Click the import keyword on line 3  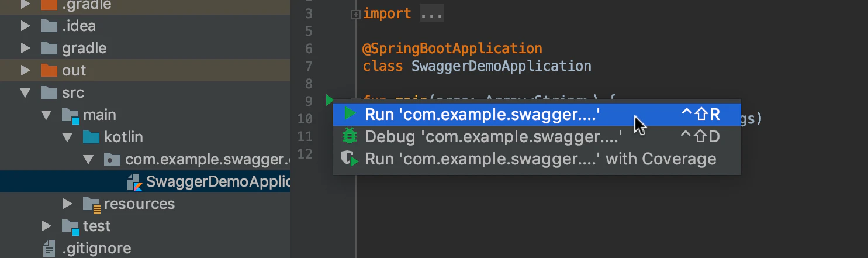coord(387,13)
